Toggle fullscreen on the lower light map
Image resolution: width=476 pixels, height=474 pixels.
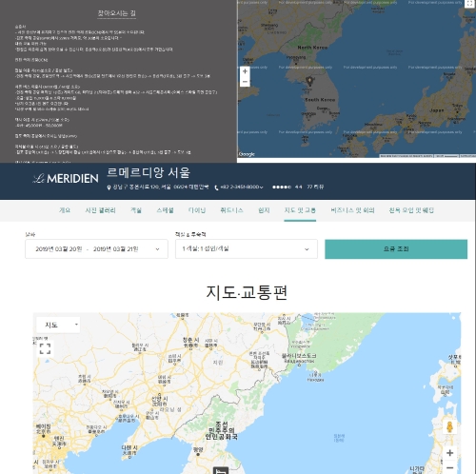pos(45,348)
